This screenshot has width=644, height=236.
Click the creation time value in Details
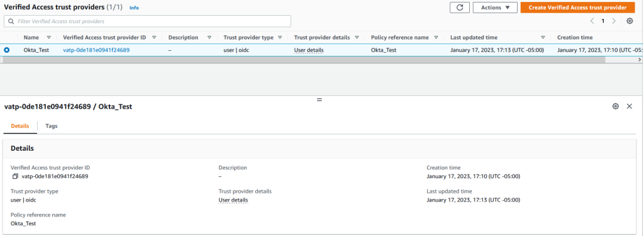(474, 176)
